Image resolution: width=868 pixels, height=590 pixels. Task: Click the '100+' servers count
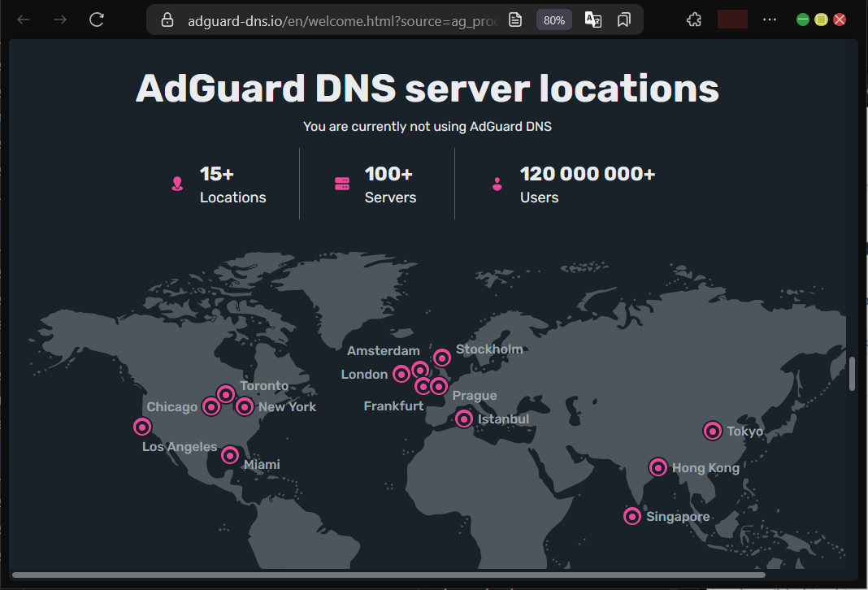pyautogui.click(x=388, y=174)
